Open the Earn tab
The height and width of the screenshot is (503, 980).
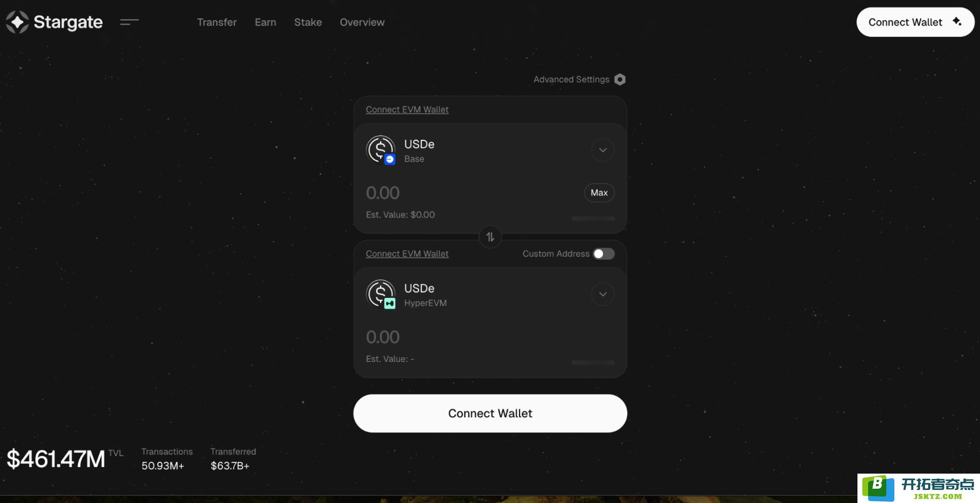click(x=265, y=22)
